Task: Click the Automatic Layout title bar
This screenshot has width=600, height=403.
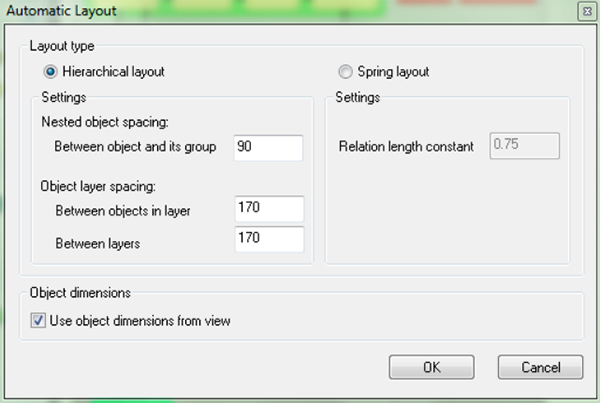Action: tap(287, 11)
